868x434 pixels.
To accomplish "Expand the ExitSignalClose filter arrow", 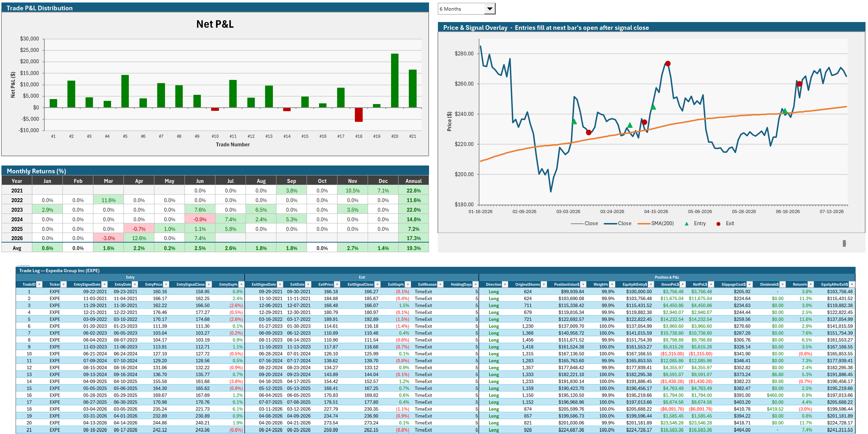I will tap(377, 284).
